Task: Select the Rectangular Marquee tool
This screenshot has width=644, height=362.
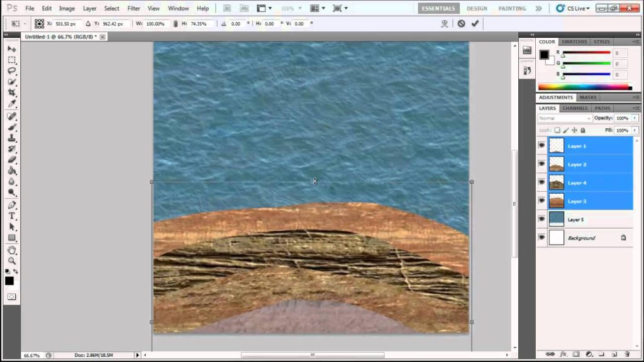Action: [x=11, y=60]
